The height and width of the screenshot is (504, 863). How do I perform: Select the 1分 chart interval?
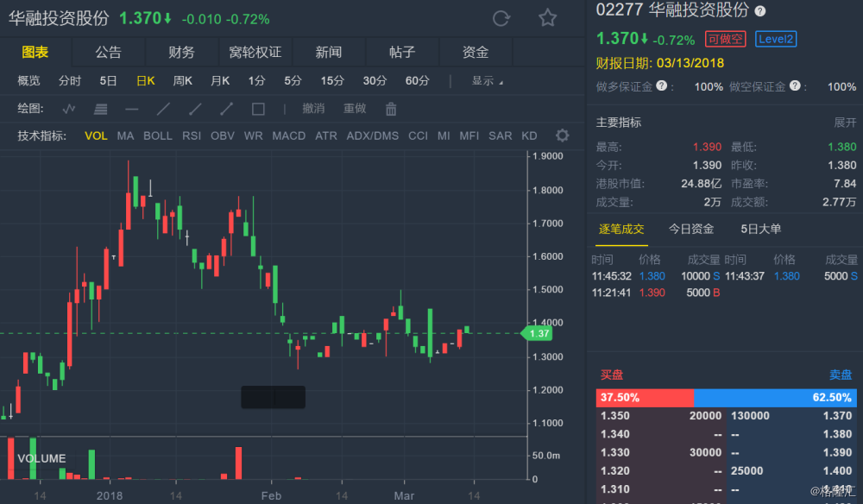click(256, 81)
